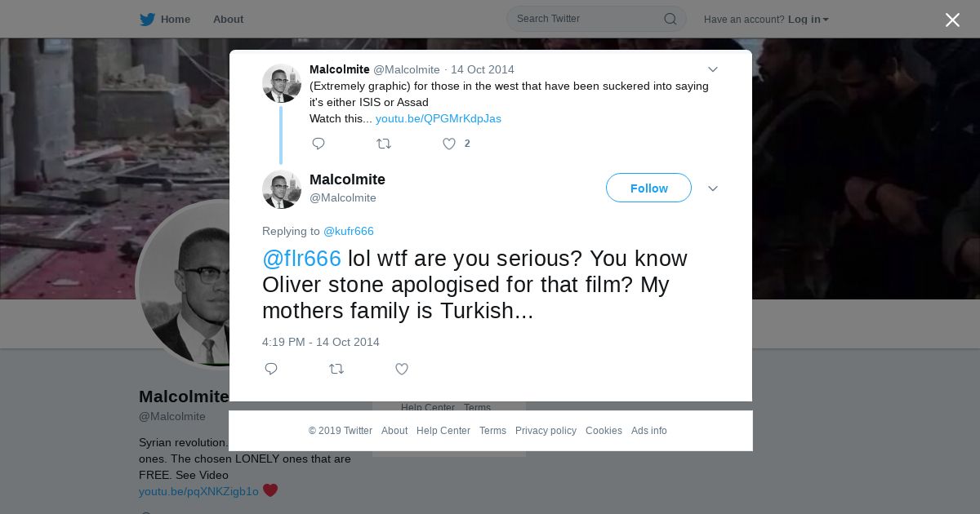Expand options chevron next to Follow button
Viewport: 980px width, 514px height.
click(712, 188)
